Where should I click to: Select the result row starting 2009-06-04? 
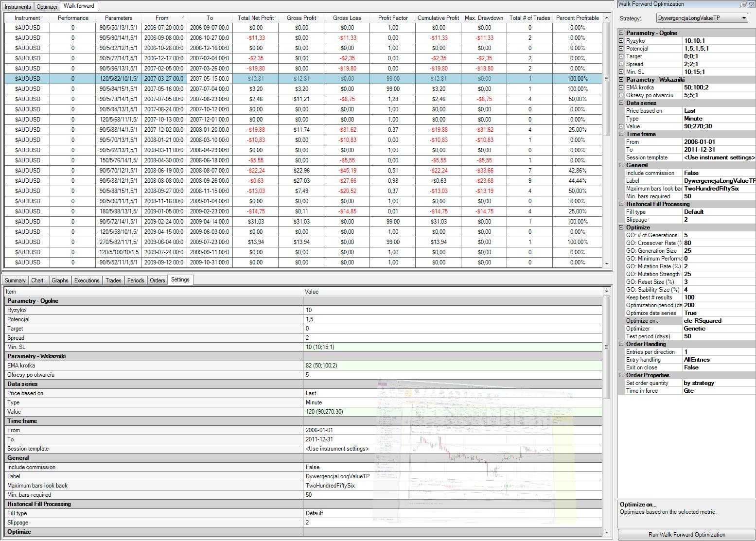click(x=303, y=242)
